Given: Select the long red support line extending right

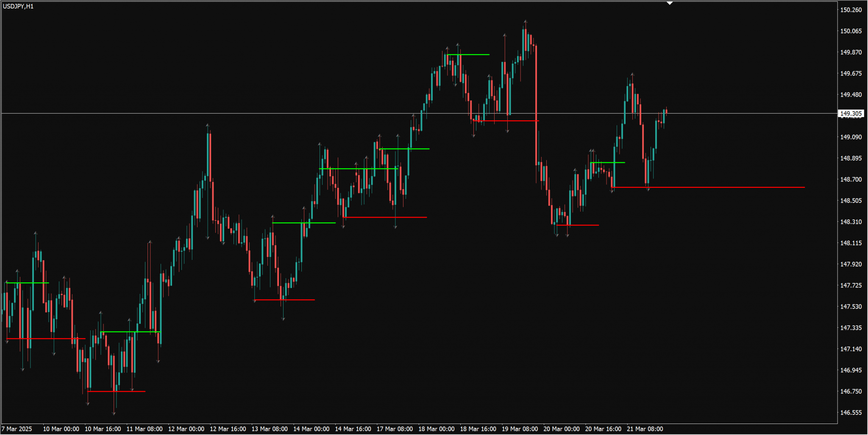Looking at the screenshot, I should pyautogui.click(x=721, y=187).
